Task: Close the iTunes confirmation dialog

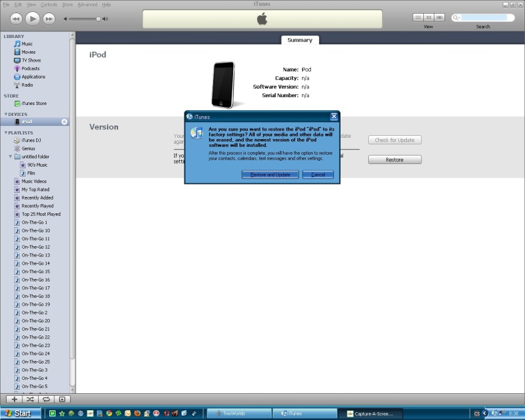Action: click(334, 116)
